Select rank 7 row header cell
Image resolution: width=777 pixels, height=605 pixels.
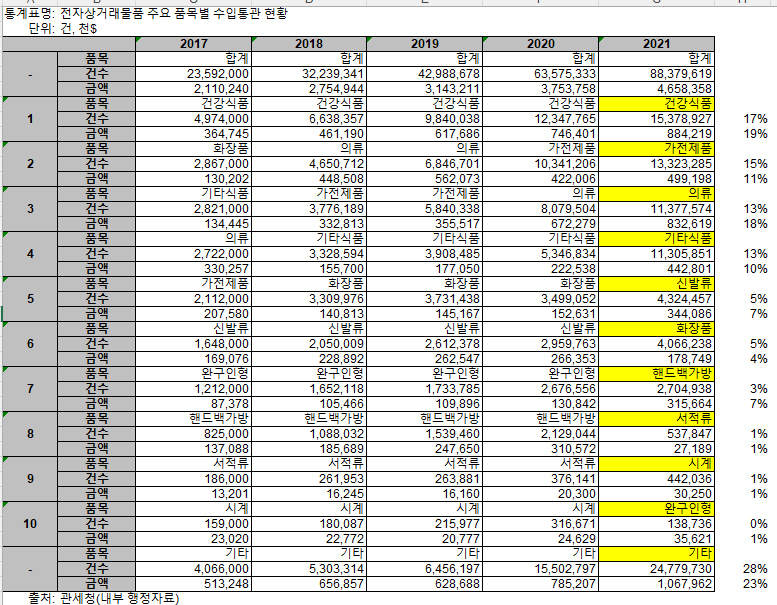(30, 388)
